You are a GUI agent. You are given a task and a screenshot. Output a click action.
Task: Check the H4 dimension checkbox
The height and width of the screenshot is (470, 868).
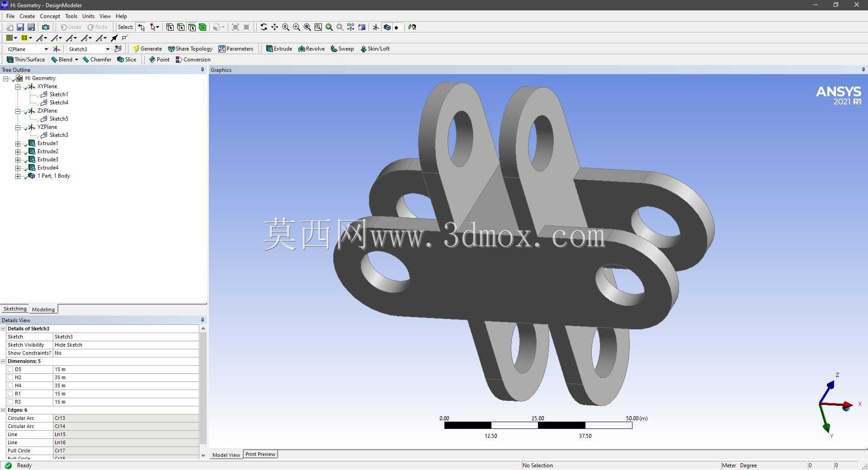(10, 385)
